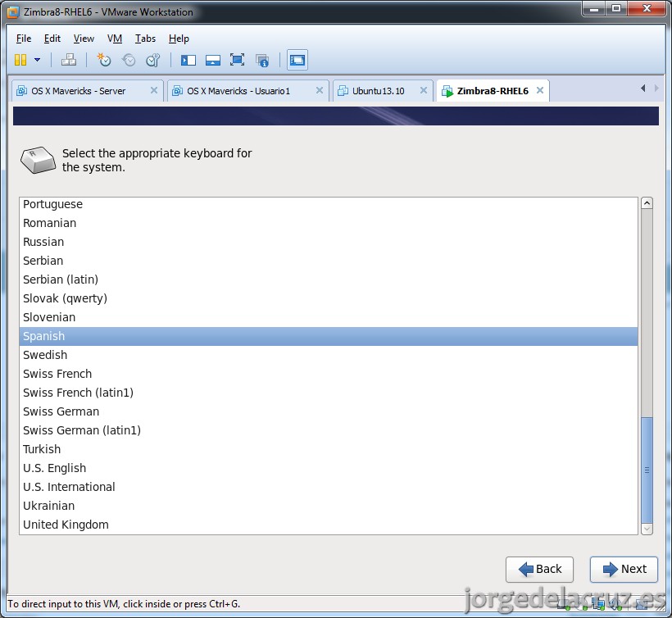The width and height of the screenshot is (672, 618).
Task: Select Swiss German (latin1) keyboard layout
Action: 329,430
